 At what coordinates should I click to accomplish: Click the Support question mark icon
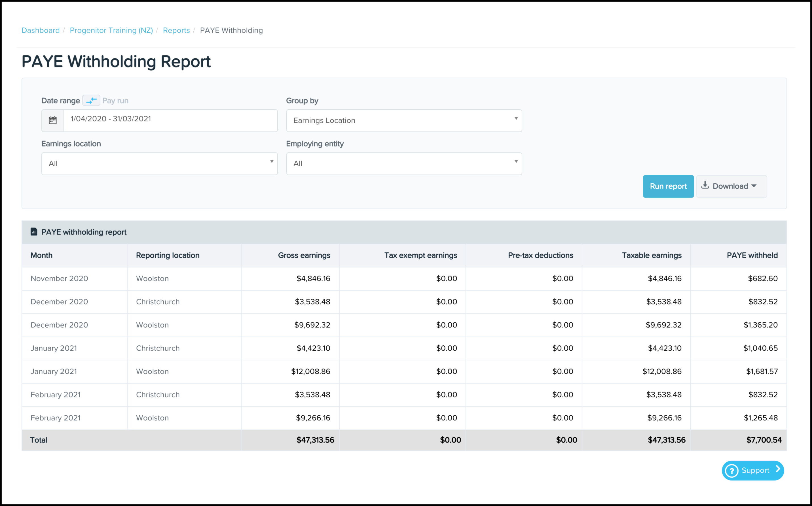(x=732, y=471)
